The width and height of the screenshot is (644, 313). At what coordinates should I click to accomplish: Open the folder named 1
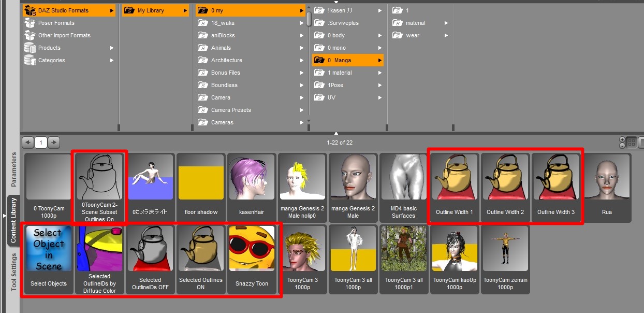click(420, 10)
